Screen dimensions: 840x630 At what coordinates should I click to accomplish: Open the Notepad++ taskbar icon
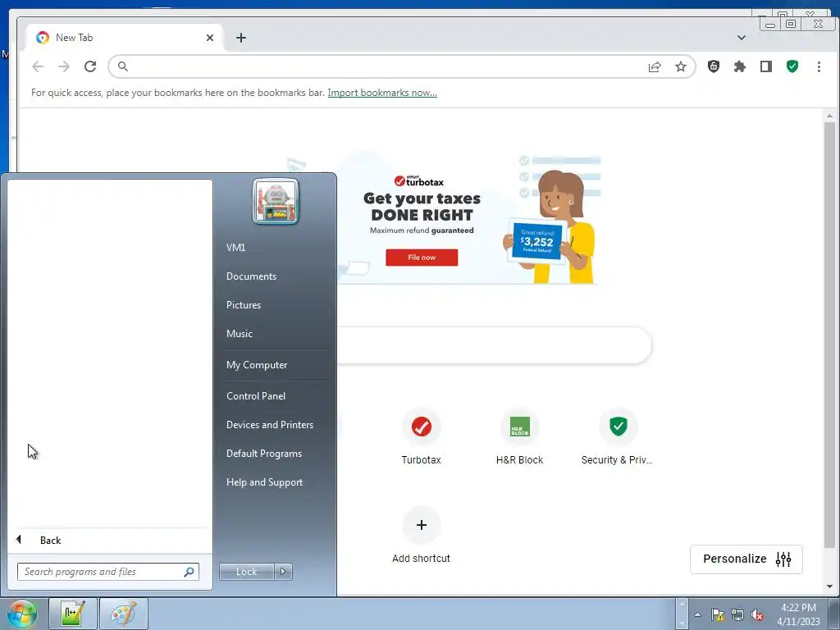point(73,614)
